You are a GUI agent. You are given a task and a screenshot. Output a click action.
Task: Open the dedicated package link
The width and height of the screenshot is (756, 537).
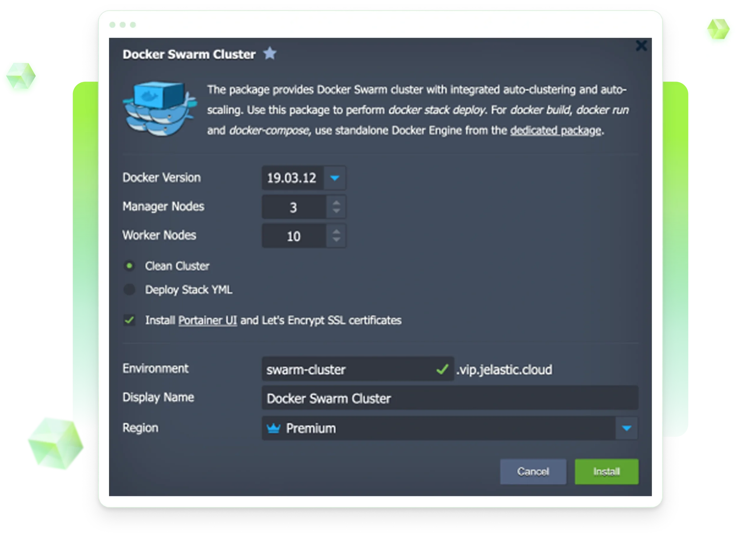[555, 131]
